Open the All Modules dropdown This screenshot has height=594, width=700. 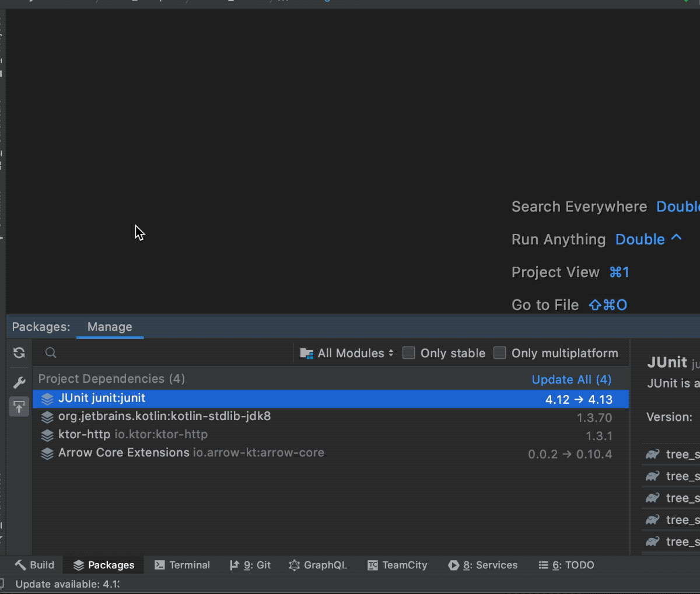coord(347,353)
